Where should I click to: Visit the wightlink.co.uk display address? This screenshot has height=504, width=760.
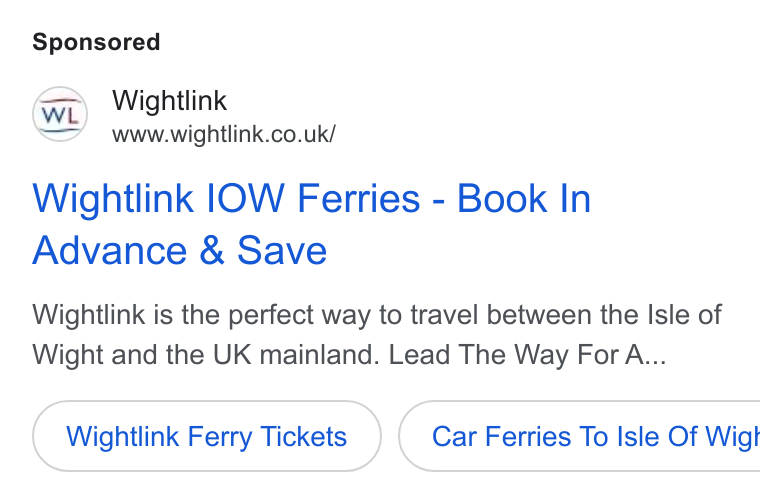[223, 134]
